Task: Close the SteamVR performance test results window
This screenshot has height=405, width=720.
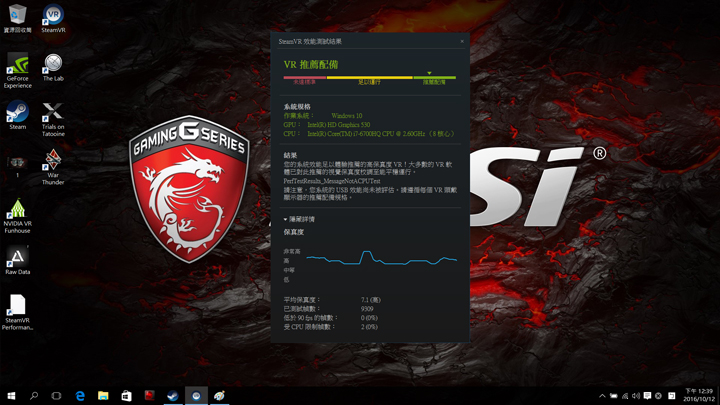Action: (462, 41)
